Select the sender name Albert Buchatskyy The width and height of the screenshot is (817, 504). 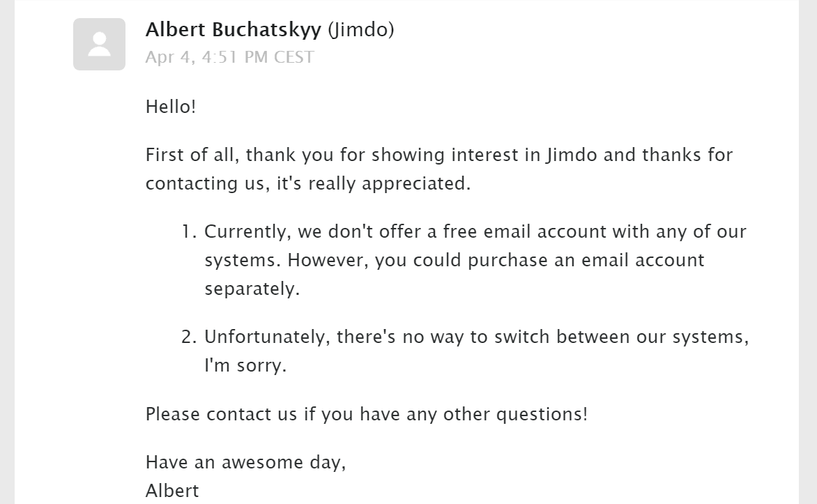click(234, 29)
